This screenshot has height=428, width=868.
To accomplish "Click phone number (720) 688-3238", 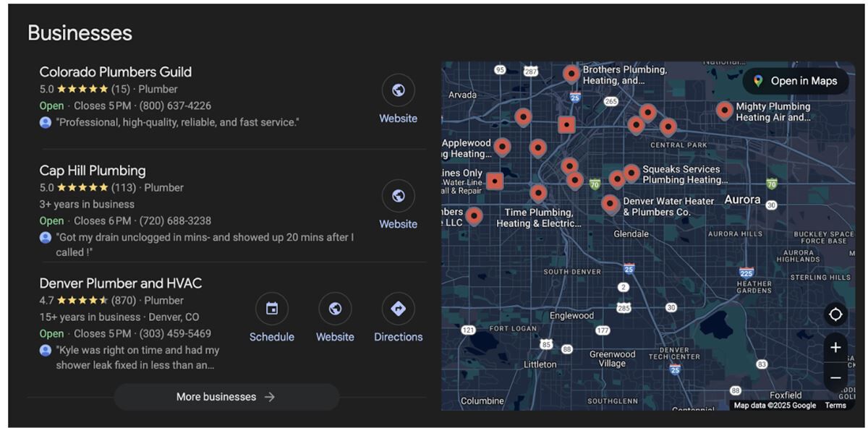I will click(x=176, y=221).
